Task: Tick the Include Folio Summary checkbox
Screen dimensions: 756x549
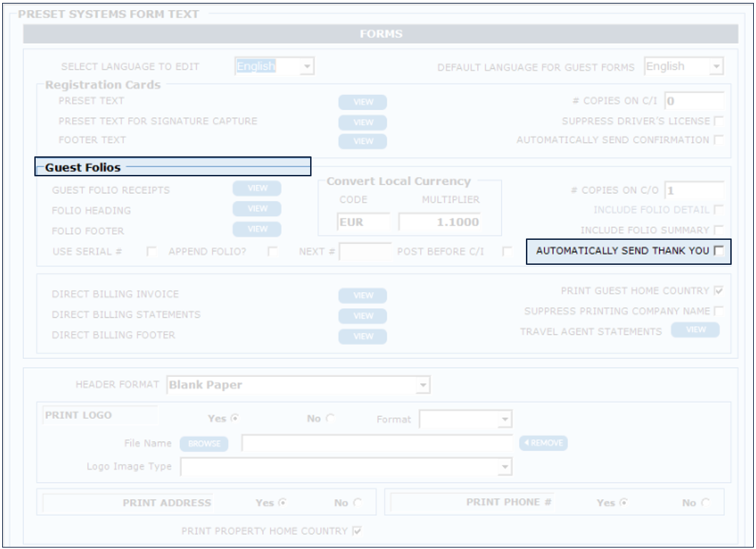Action: click(718, 230)
